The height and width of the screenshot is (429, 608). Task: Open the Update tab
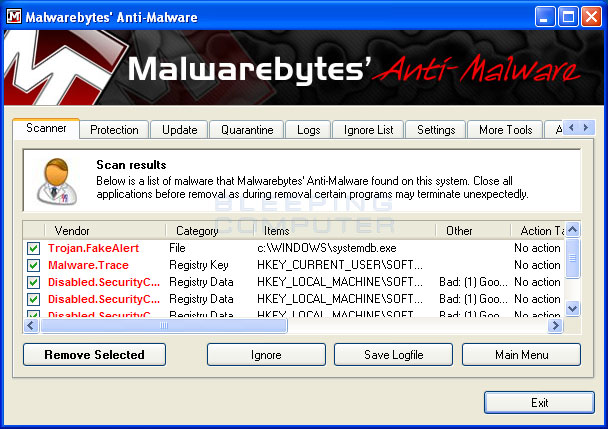tap(180, 130)
